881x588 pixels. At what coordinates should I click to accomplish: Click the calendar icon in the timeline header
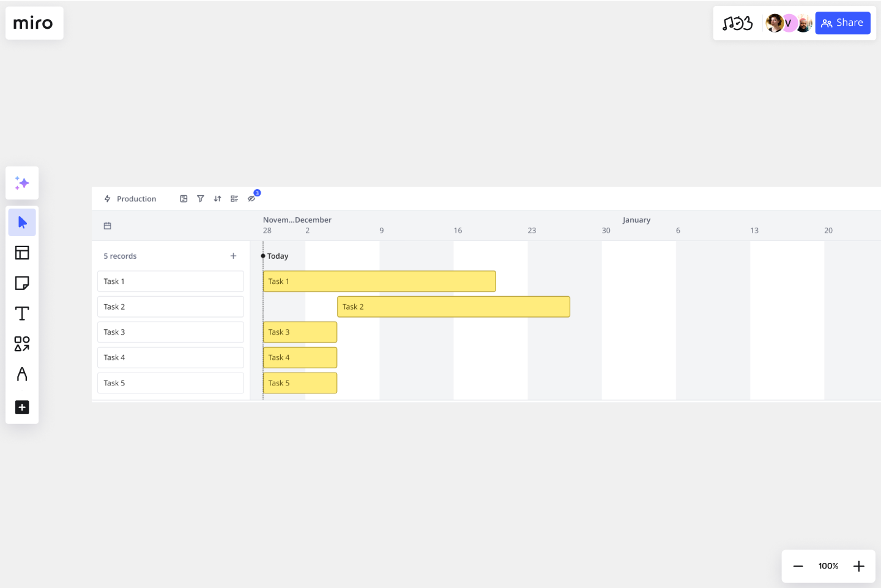point(108,226)
